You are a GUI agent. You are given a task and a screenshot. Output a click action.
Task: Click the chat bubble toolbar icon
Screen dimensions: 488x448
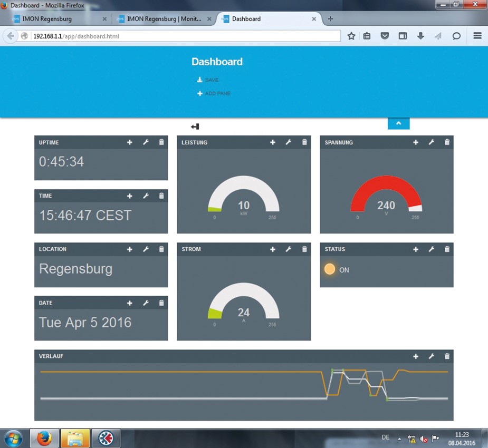(456, 36)
